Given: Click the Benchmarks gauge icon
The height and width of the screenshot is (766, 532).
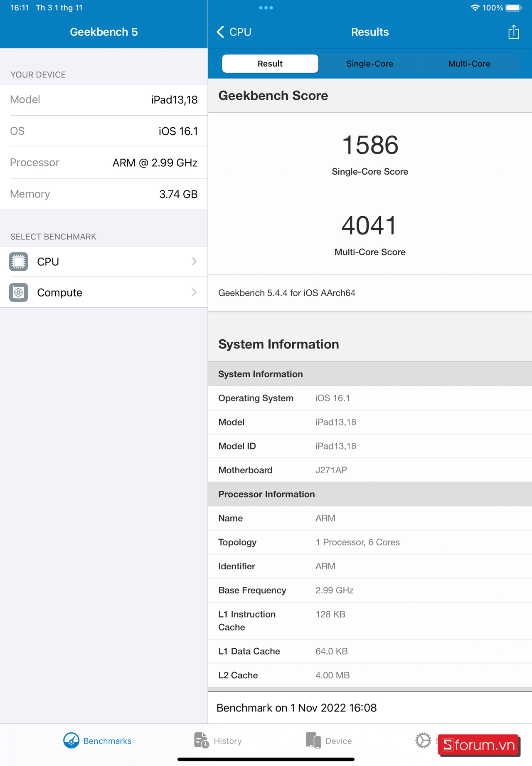Looking at the screenshot, I should click(71, 741).
